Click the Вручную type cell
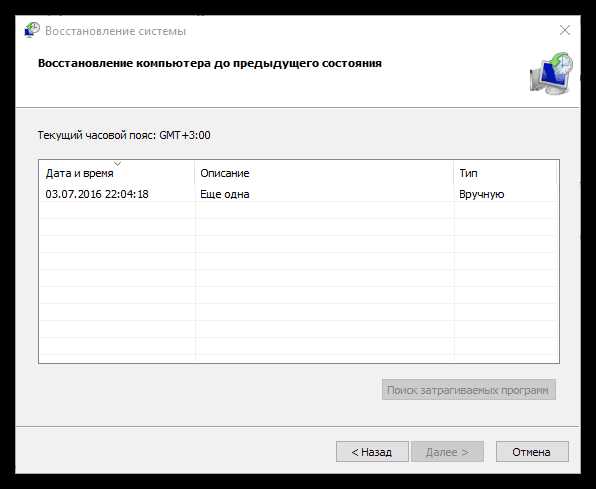Viewport: 596px width, 489px height. tap(482, 194)
